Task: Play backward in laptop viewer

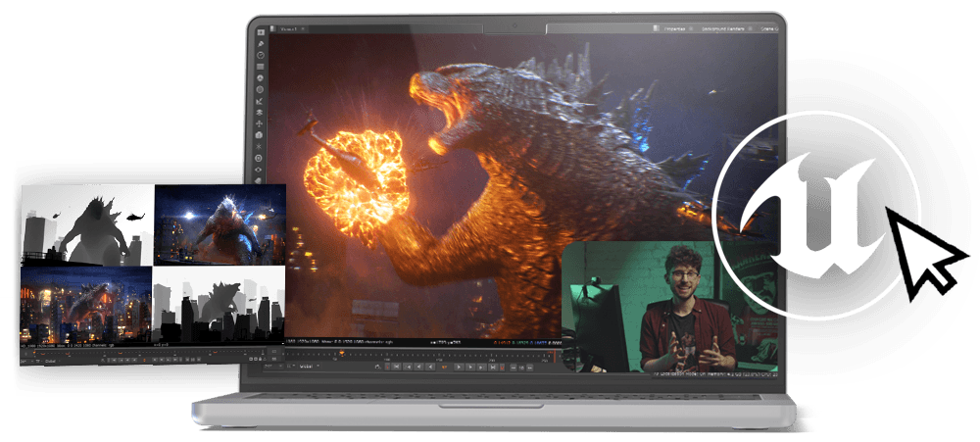Action: point(430,368)
